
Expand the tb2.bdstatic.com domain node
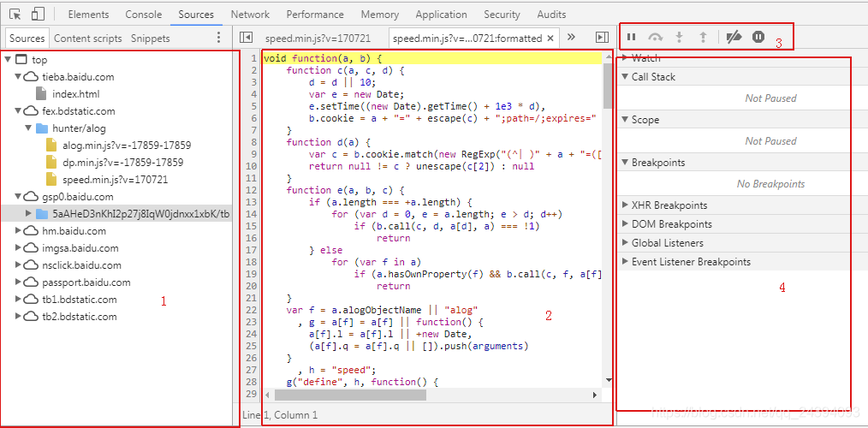pos(18,317)
